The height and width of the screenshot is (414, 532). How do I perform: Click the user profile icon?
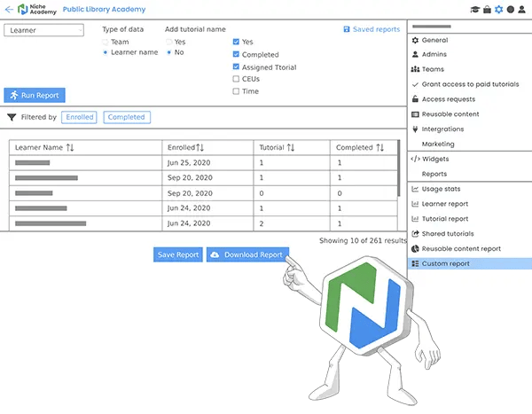(x=522, y=10)
